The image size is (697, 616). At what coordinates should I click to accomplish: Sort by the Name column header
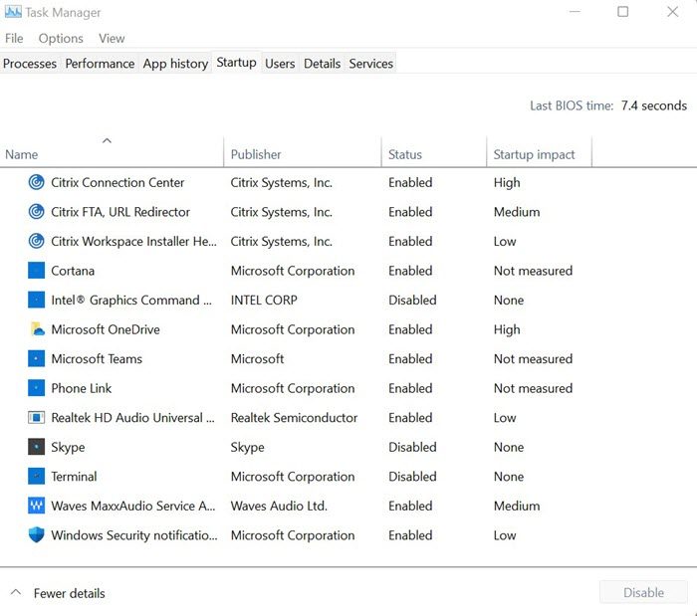coord(112,152)
